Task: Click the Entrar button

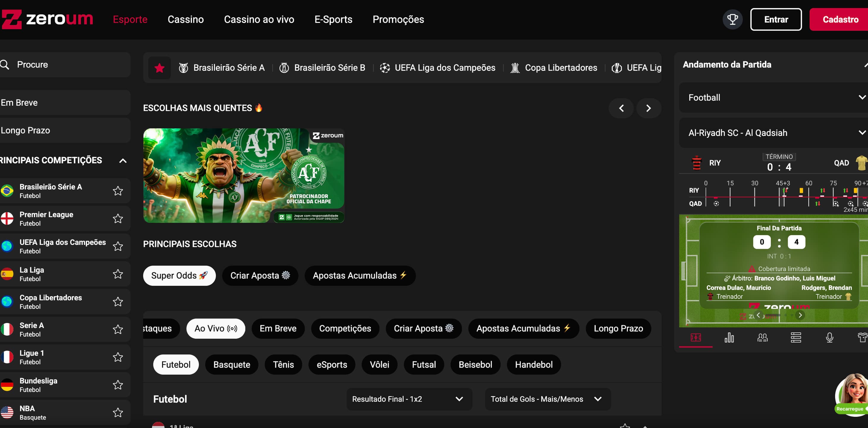Action: [x=776, y=20]
